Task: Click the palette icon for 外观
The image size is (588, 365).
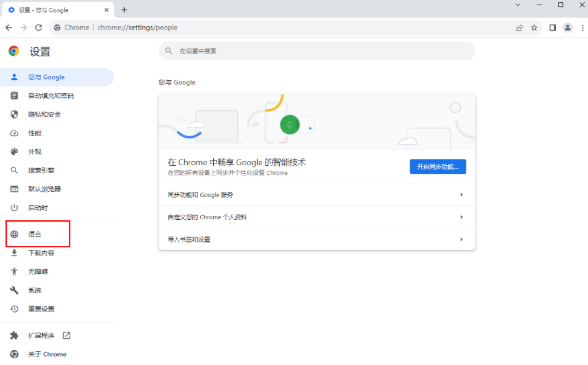Action: 14,151
